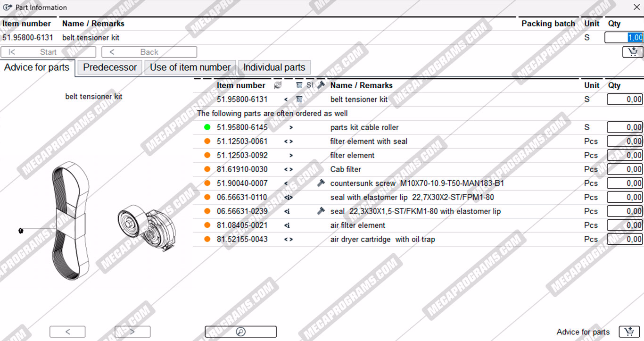Click Qty field for countersunk screw
Image resolution: width=644 pixels, height=341 pixels.
(625, 183)
